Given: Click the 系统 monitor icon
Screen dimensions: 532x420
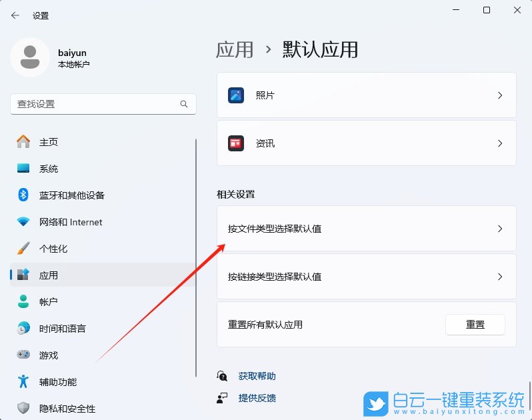Looking at the screenshot, I should pyautogui.click(x=23, y=168).
